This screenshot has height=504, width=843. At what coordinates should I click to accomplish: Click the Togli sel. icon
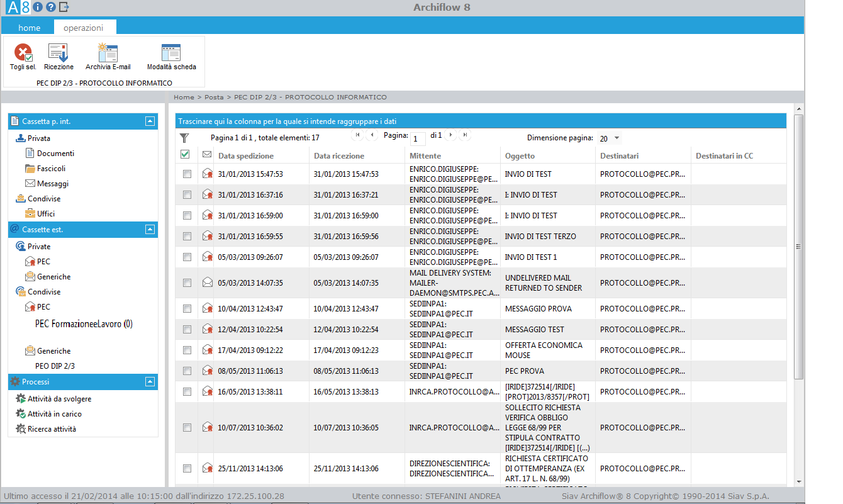tap(23, 53)
